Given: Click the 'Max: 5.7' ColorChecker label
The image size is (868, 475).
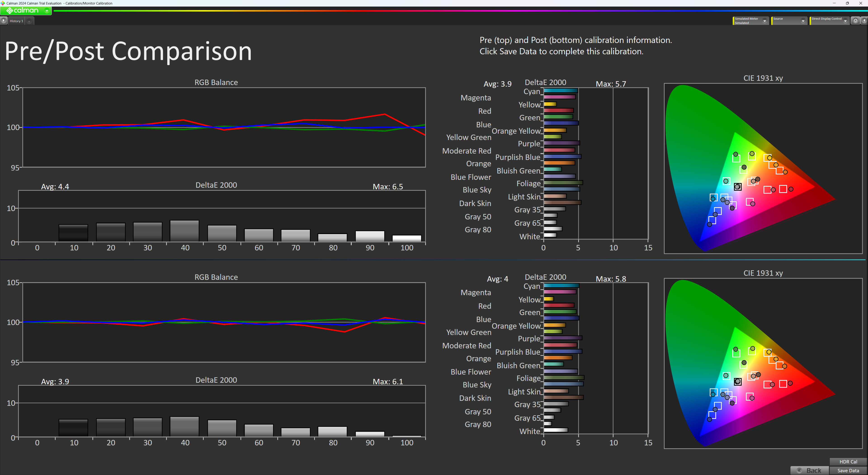Looking at the screenshot, I should coord(611,84).
